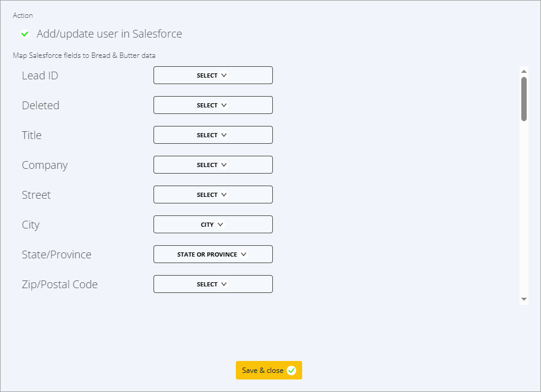Open the Deleted field dropdown
Screen dimensions: 541x392
(x=213, y=105)
